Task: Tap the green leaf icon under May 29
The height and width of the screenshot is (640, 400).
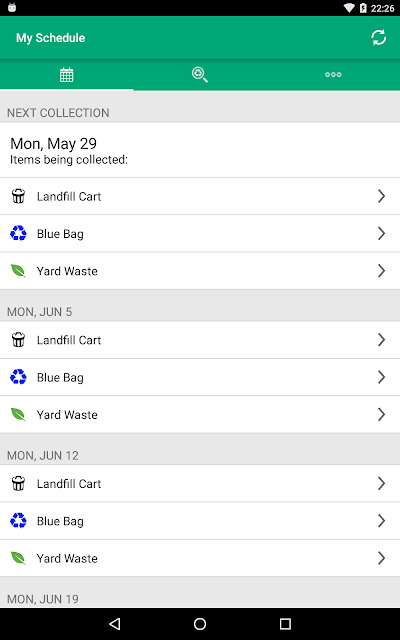Action: pos(18,271)
